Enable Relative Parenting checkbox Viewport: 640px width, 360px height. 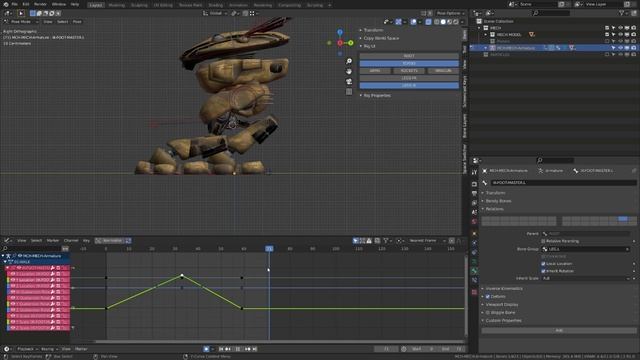click(543, 241)
